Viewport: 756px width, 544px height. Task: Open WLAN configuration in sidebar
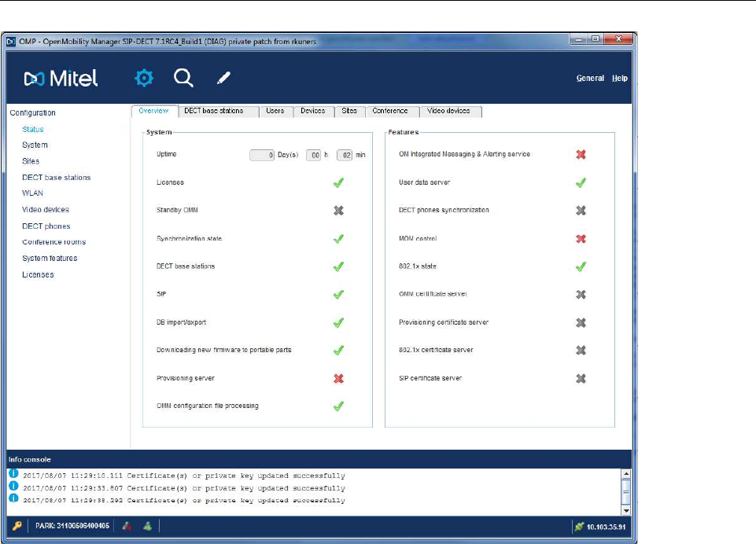pyautogui.click(x=33, y=193)
